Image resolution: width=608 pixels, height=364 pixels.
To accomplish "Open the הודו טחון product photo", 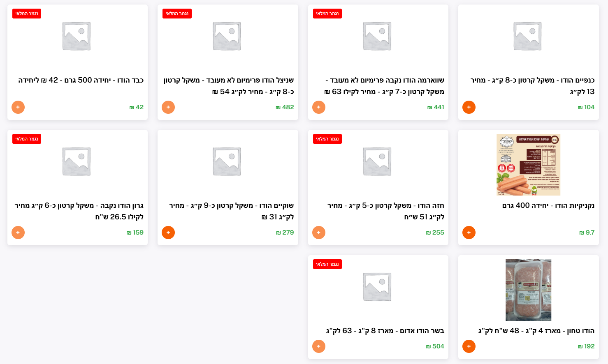I will (528, 290).
